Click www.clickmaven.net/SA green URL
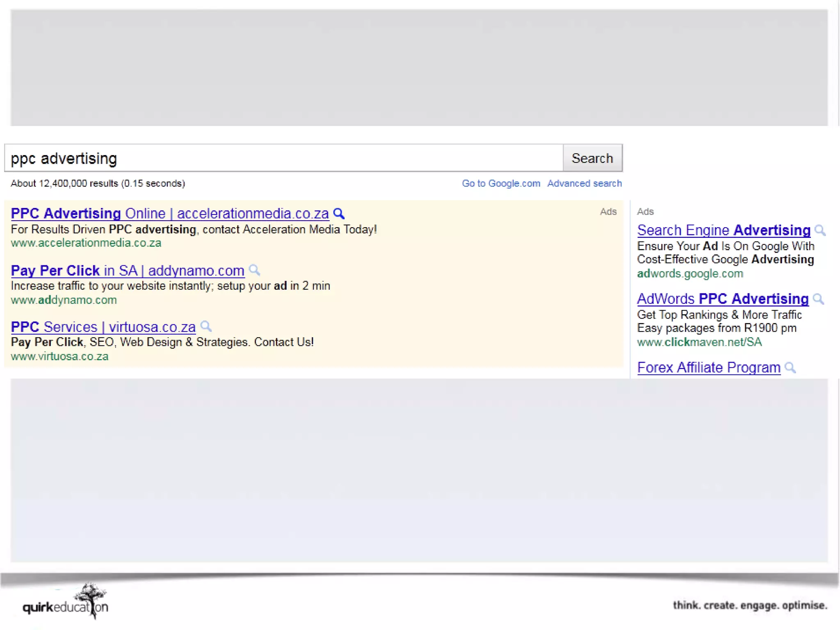 click(x=699, y=342)
